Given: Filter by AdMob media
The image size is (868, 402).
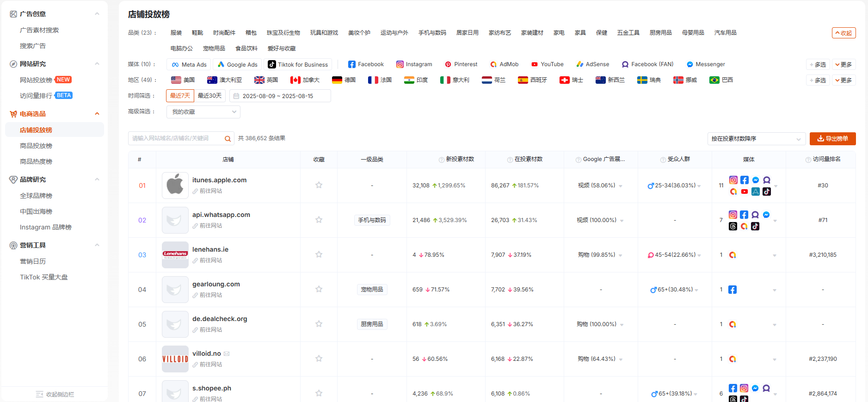Looking at the screenshot, I should (505, 64).
